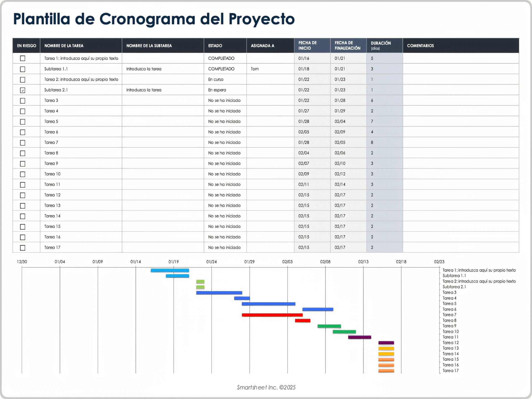
Task: Click the comments cell in Tarea 4 row
Action: pos(461,111)
